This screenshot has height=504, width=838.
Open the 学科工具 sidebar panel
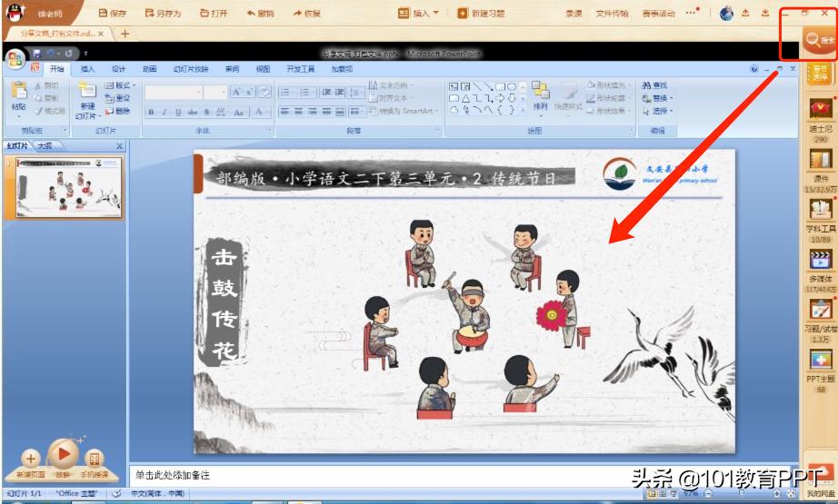coord(821,220)
